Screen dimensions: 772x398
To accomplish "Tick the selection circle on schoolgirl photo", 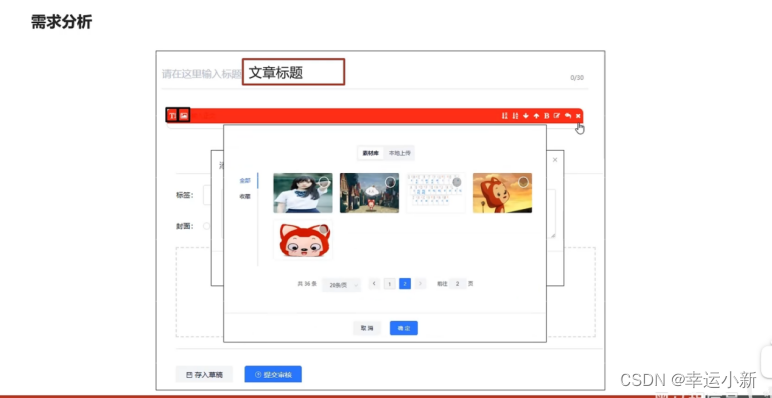I will click(324, 182).
